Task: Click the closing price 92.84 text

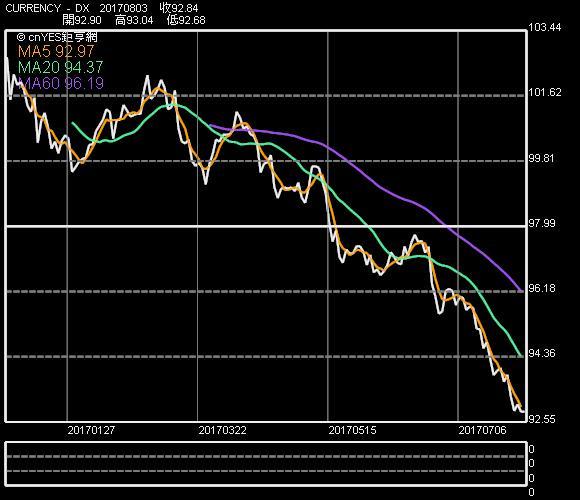Action: tap(179, 8)
